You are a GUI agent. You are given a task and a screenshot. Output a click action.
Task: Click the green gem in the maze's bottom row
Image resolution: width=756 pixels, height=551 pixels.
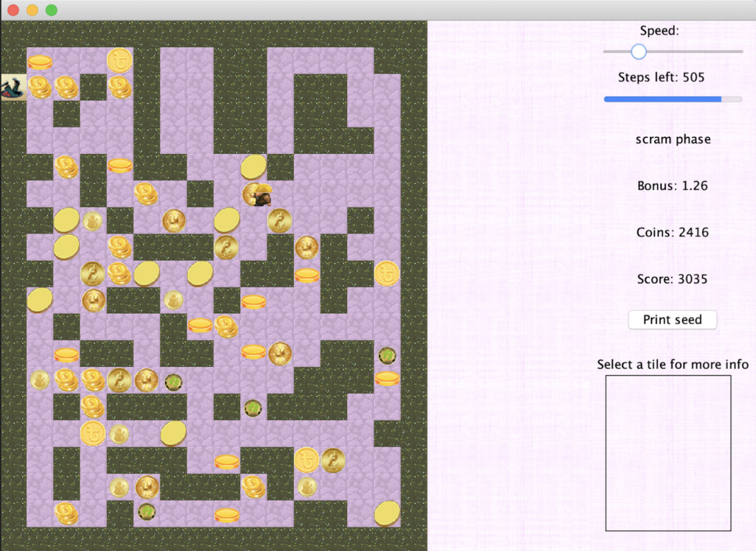click(x=147, y=510)
